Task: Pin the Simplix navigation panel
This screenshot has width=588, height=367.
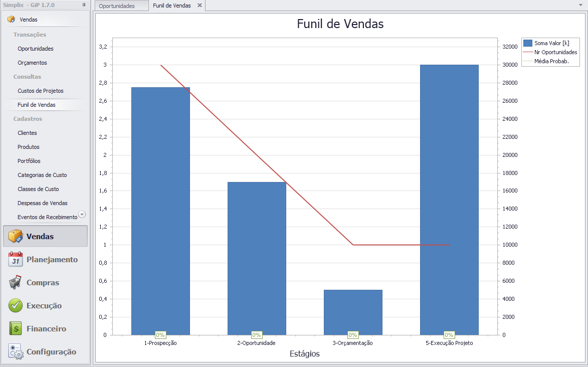Action: point(84,5)
